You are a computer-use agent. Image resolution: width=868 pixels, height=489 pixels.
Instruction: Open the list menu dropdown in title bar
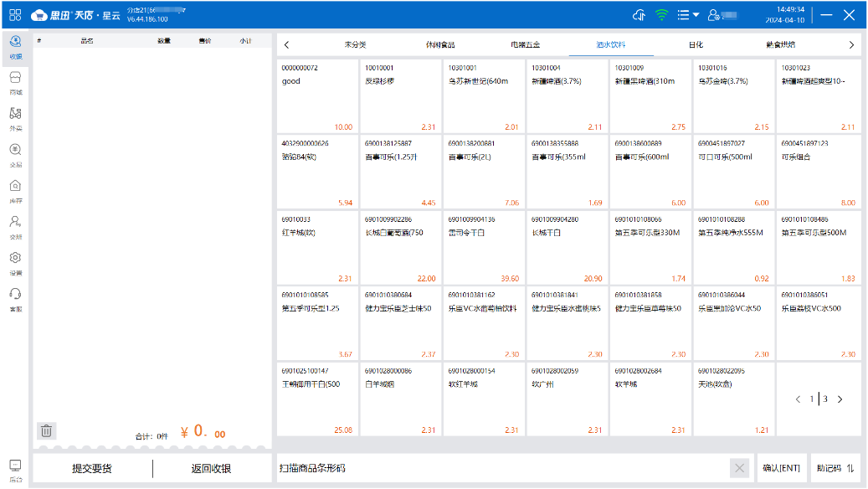688,15
